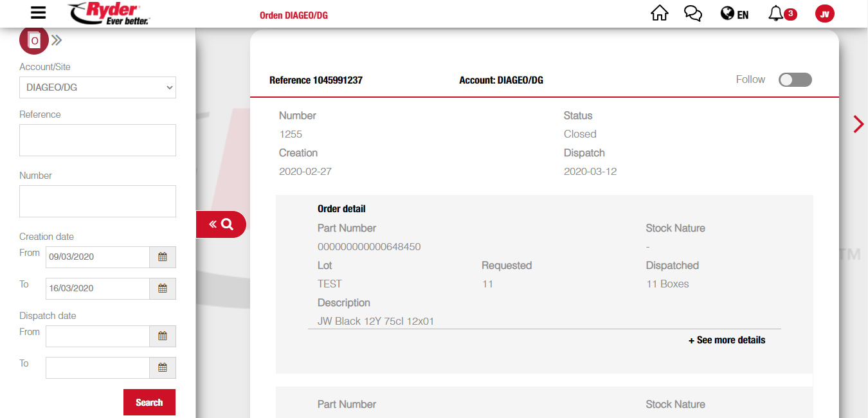Open the JV user profile avatar
This screenshot has width=868, height=418.
824,14
